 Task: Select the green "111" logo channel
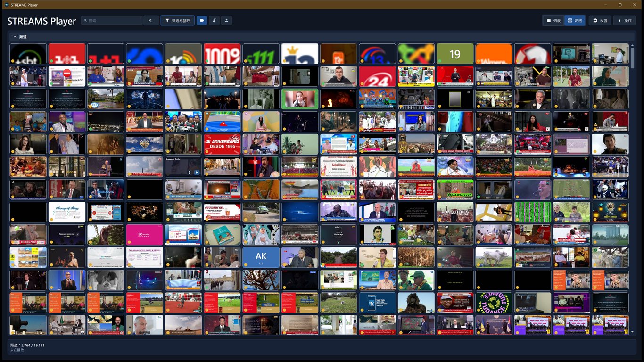tap(261, 54)
